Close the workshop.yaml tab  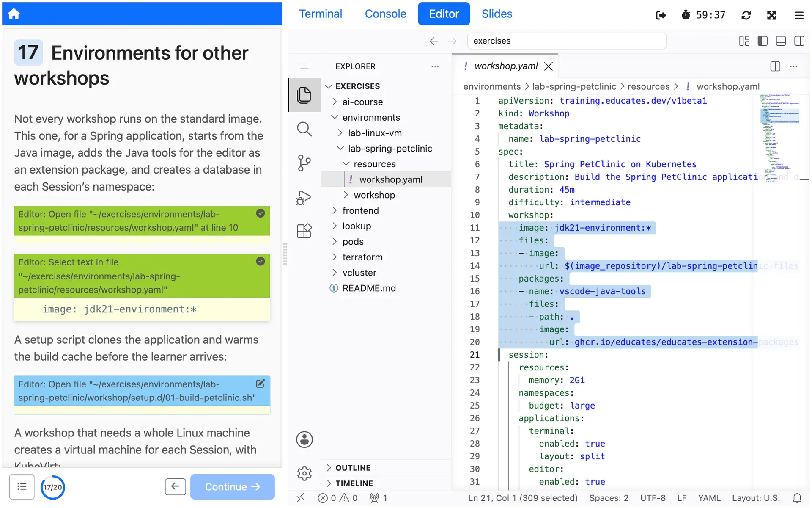(x=549, y=66)
